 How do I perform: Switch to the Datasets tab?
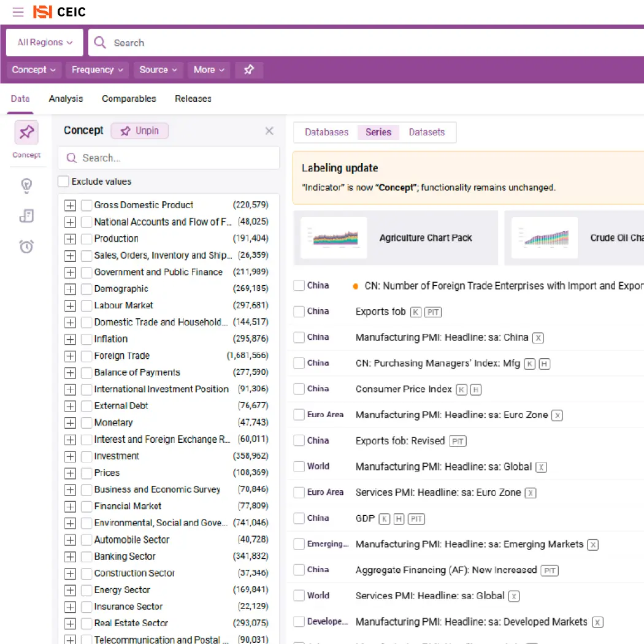pos(427,132)
